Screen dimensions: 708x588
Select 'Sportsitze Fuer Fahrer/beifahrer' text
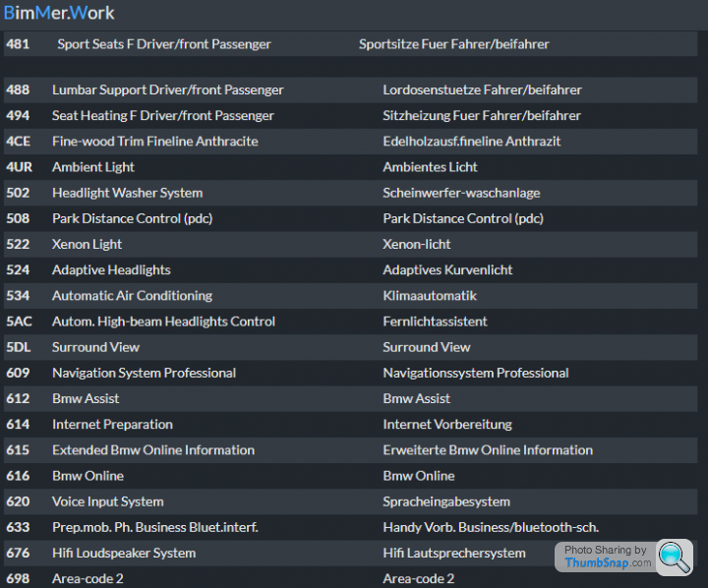tap(453, 44)
